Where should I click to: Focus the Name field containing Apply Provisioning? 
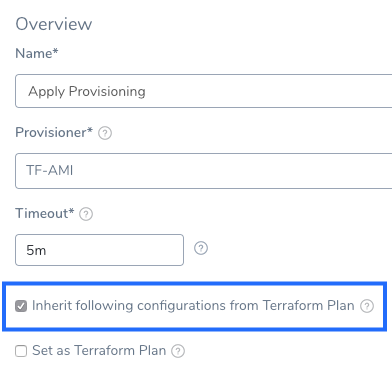[x=204, y=91]
